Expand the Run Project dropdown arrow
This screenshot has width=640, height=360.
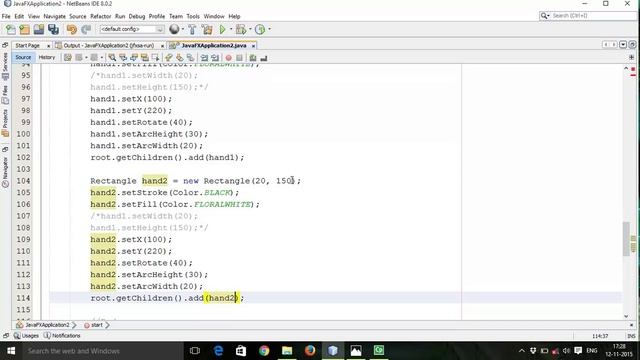(x=231, y=29)
